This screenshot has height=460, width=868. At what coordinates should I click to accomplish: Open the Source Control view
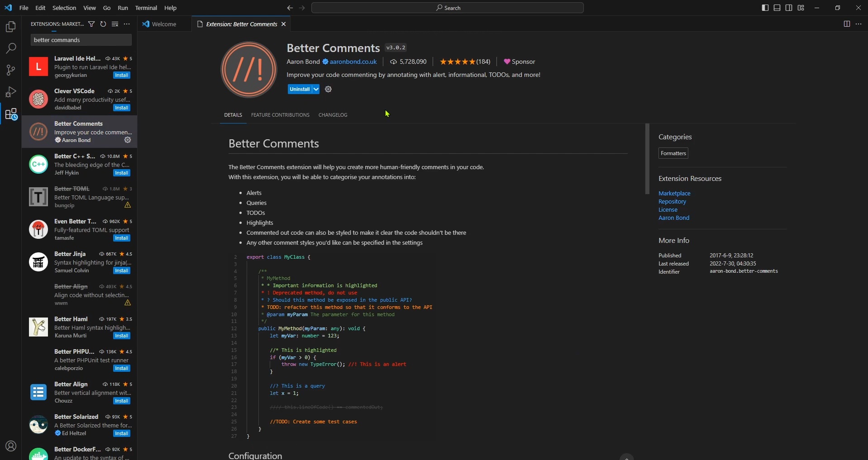pyautogui.click(x=11, y=70)
